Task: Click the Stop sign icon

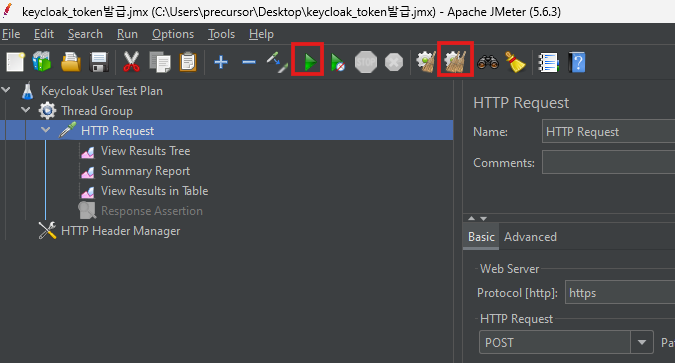Action: (x=365, y=62)
